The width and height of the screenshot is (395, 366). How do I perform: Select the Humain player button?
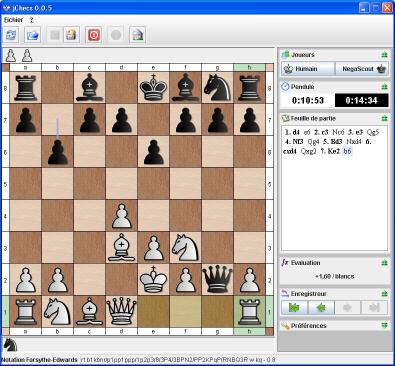308,69
